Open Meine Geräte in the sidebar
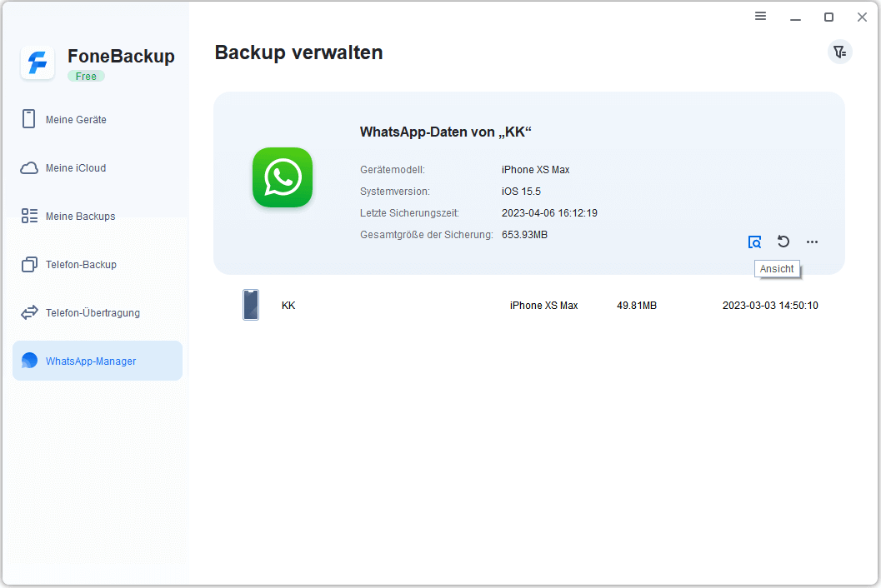881x588 pixels. (98, 120)
